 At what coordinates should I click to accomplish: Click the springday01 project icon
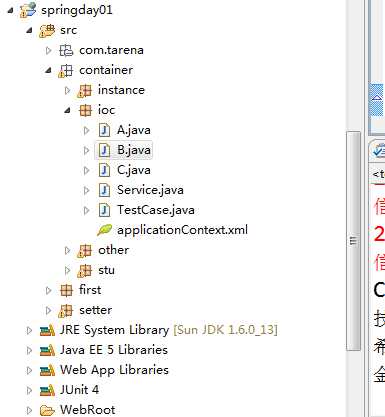tap(28, 10)
